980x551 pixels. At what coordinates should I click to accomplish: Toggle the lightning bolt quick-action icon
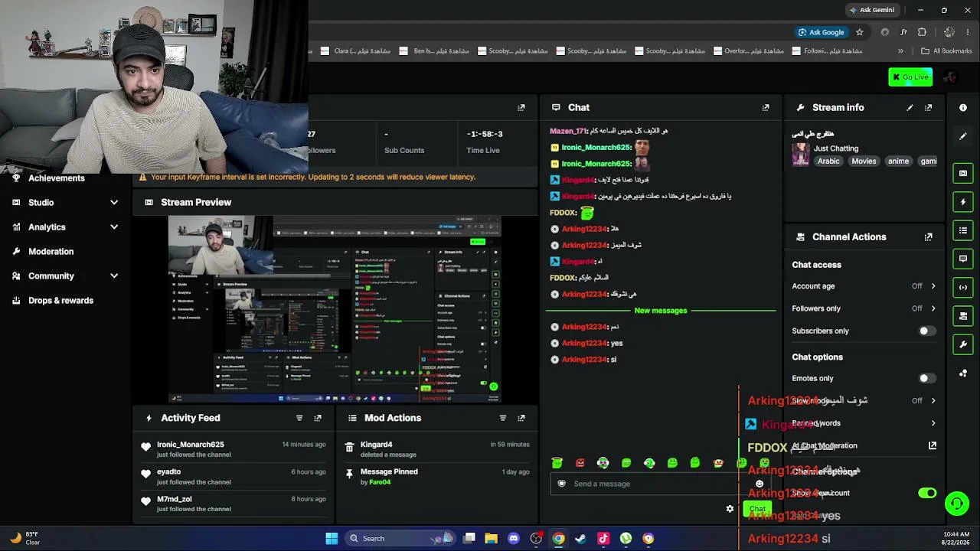click(x=963, y=202)
